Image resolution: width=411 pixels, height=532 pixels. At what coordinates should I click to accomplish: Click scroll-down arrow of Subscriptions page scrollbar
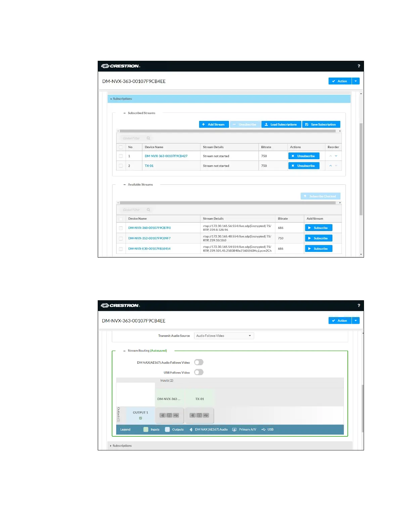click(x=361, y=255)
